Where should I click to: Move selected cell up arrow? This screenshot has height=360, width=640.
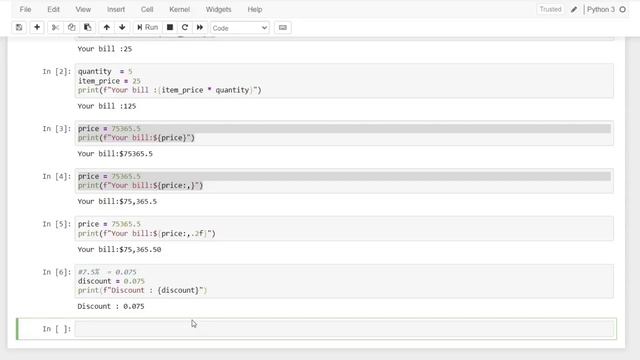pos(107,27)
